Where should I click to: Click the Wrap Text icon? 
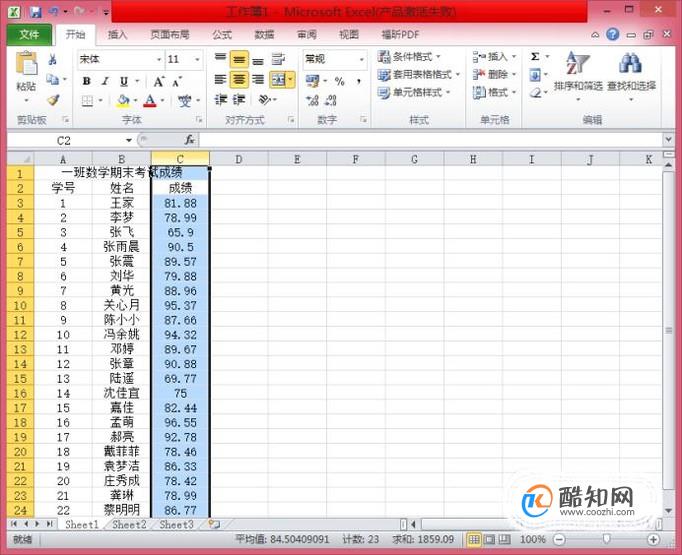278,59
